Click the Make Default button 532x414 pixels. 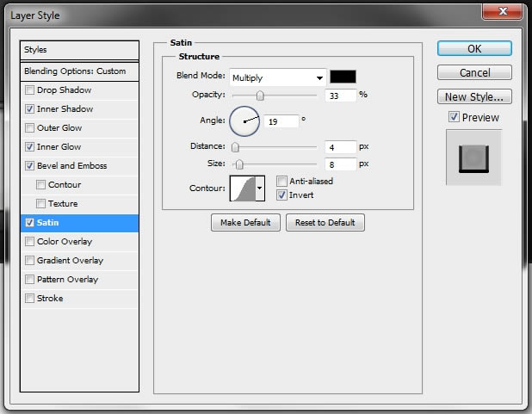pyautogui.click(x=245, y=223)
